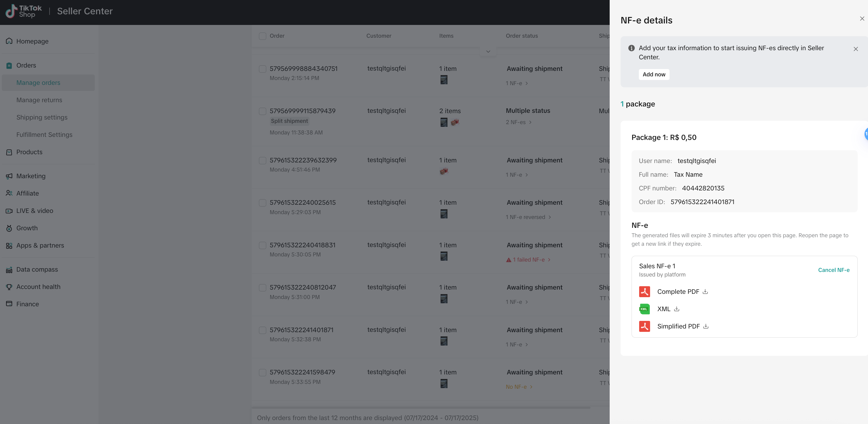Toggle the select-all orders checkbox
Image resolution: width=868 pixels, height=424 pixels.
(262, 36)
